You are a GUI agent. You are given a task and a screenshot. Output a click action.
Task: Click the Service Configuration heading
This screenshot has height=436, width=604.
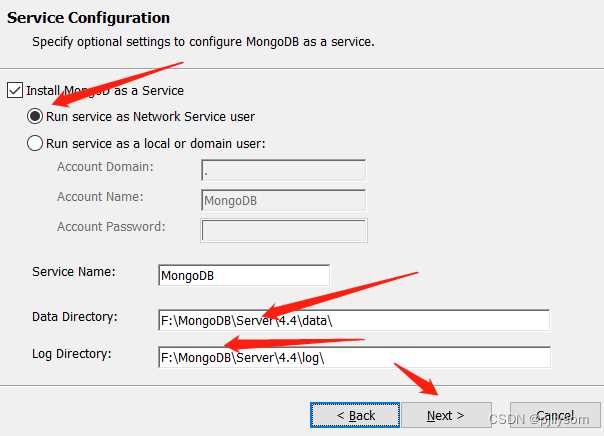click(x=89, y=18)
